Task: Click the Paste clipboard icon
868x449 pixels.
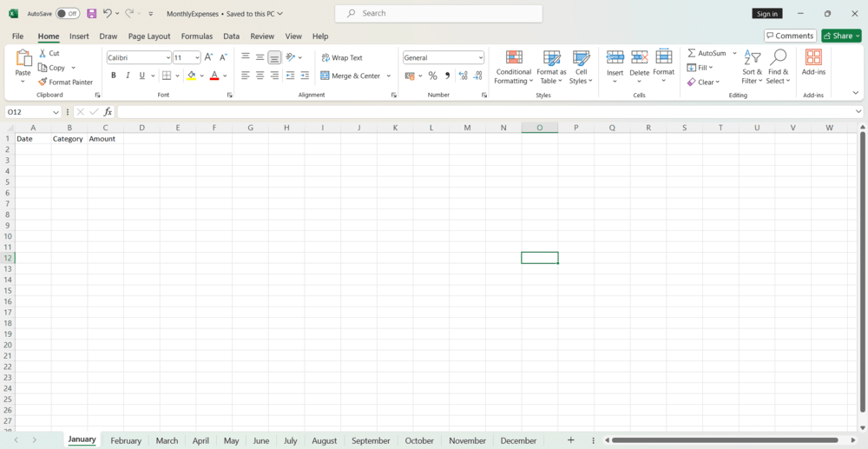Action: (x=23, y=58)
